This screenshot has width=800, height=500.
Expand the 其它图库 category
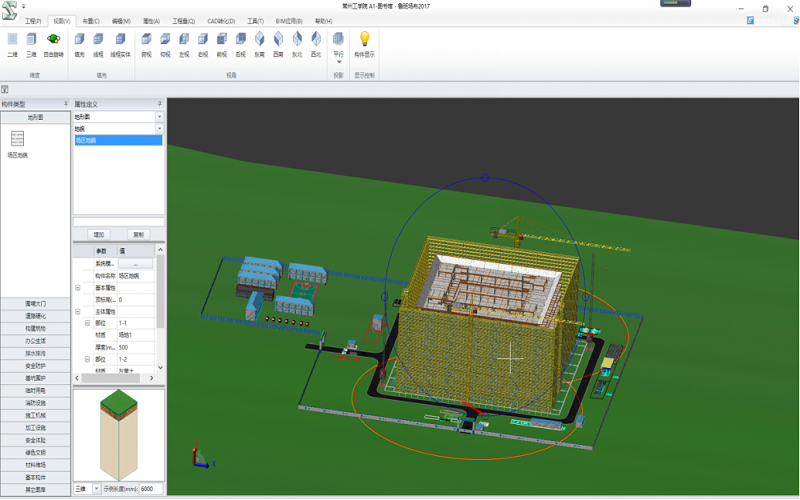tap(35, 490)
